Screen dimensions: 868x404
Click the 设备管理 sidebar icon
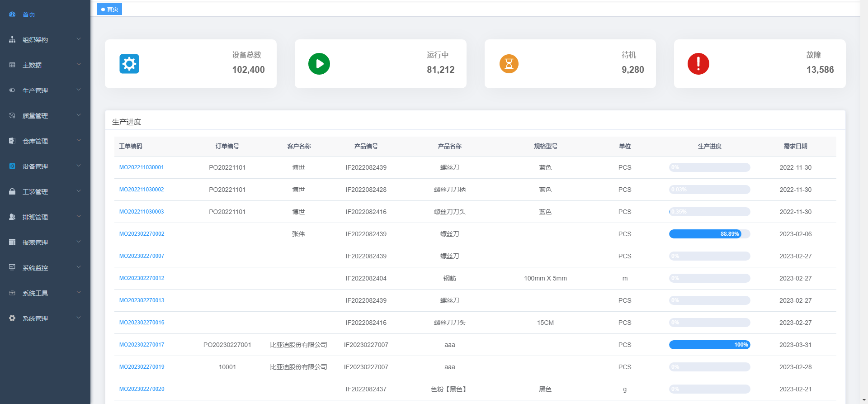(12, 166)
